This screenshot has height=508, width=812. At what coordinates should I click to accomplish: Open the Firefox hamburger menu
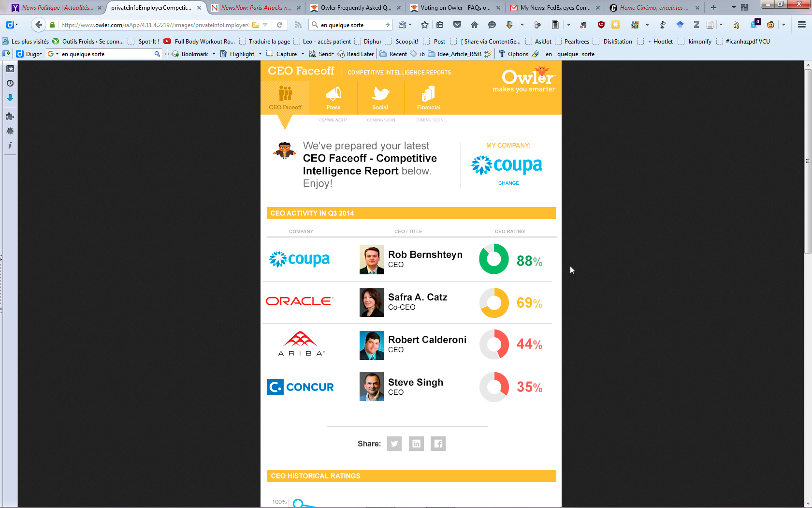[x=802, y=25]
